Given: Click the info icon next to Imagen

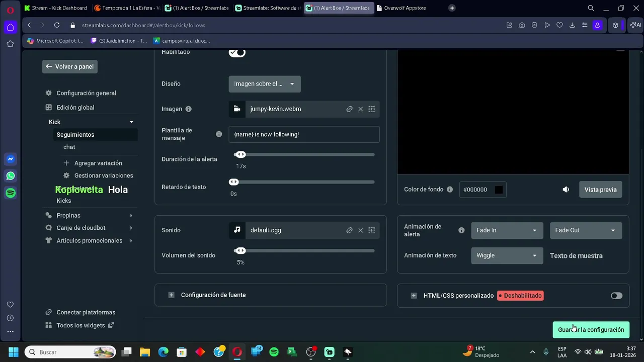Looking at the screenshot, I should tap(188, 109).
